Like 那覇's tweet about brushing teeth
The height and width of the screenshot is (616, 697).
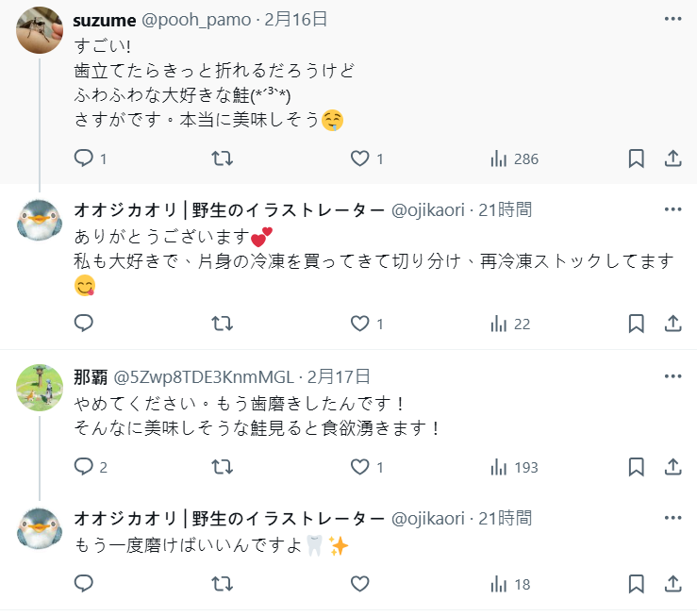(360, 467)
